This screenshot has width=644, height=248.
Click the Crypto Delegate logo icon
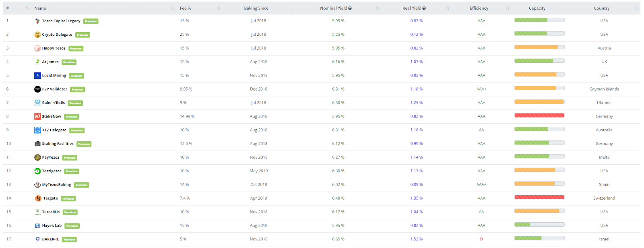(37, 35)
